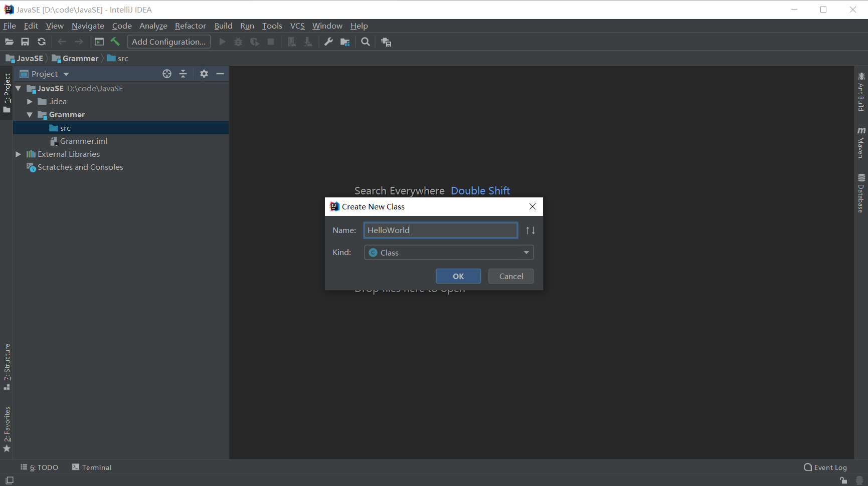Click the Search Everywhere magnifier icon
This screenshot has height=486, width=868.
click(366, 42)
